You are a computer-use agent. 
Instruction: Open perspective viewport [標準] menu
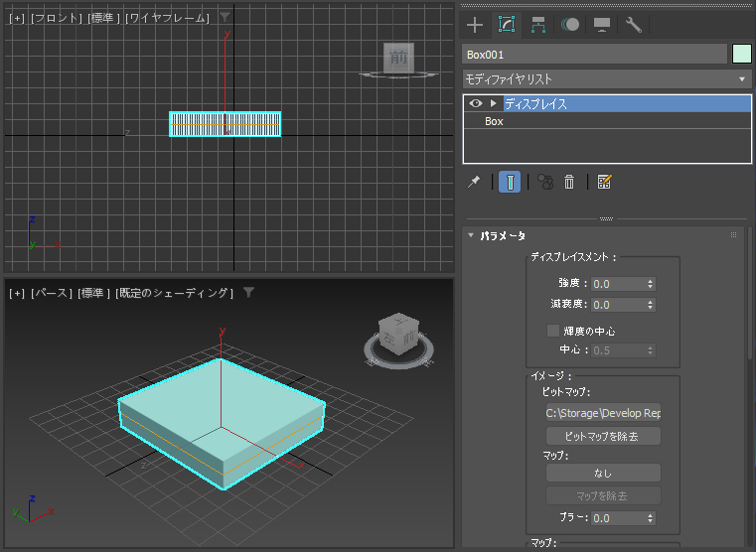(94, 293)
